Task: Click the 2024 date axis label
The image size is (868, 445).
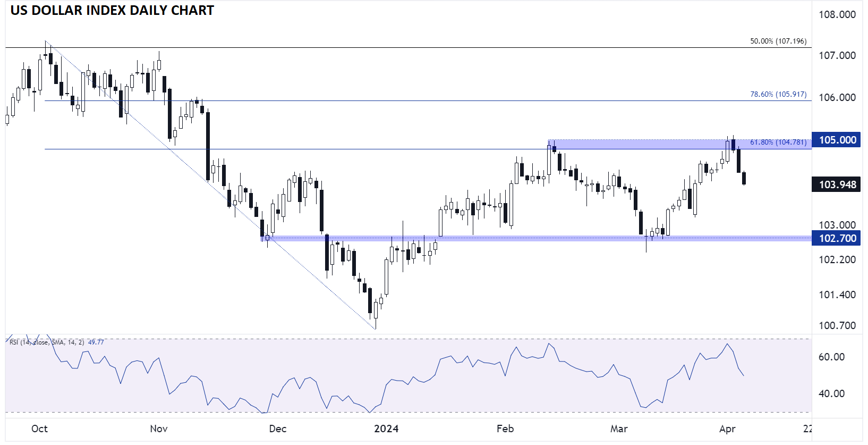Action: (386, 429)
